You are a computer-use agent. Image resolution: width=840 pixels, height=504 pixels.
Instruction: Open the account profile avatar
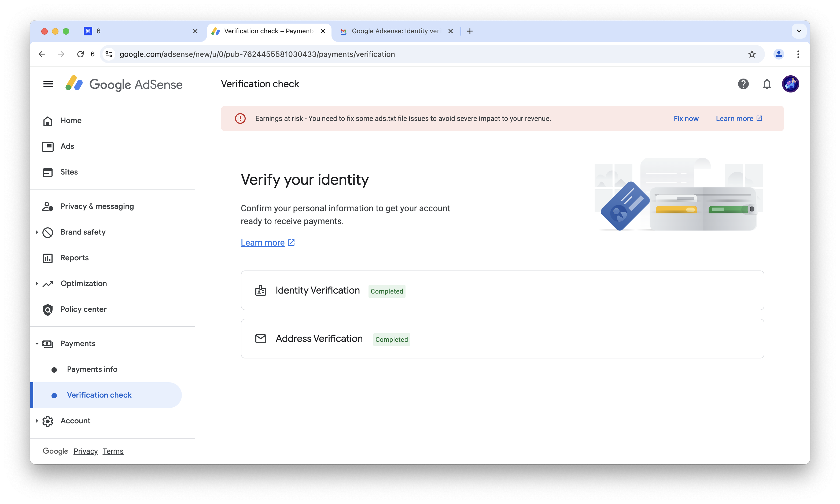[790, 84]
